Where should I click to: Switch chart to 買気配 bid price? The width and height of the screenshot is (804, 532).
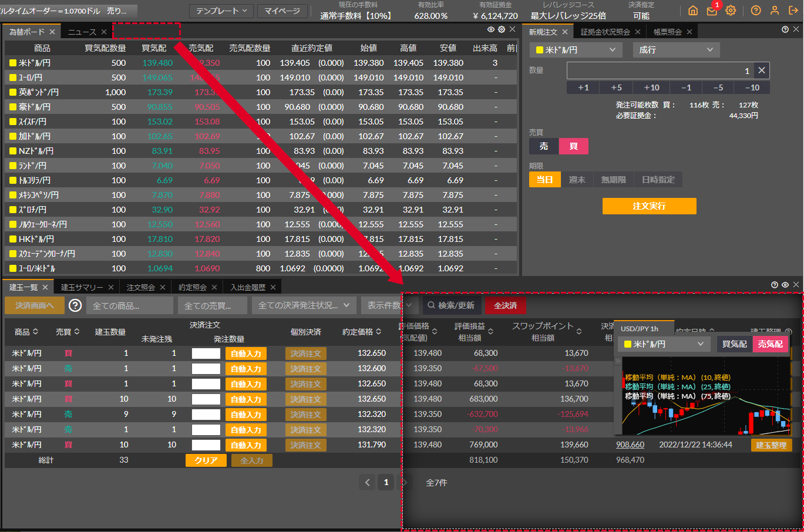point(735,344)
